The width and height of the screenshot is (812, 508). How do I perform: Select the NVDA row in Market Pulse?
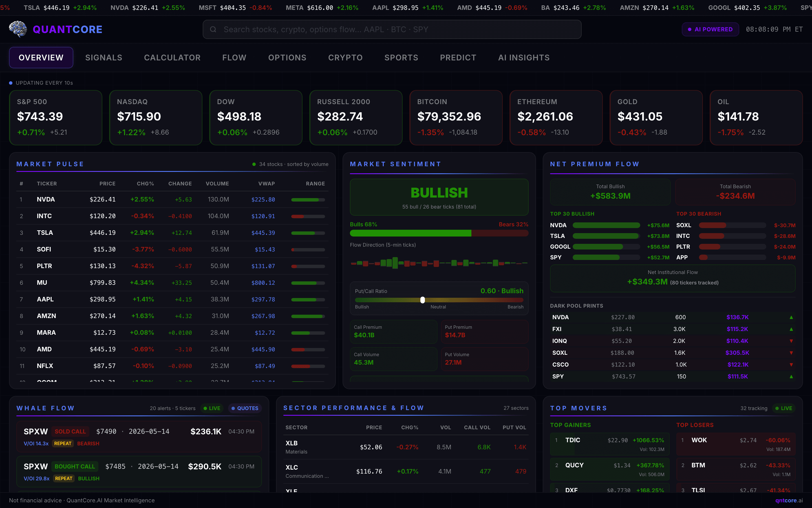(172, 200)
